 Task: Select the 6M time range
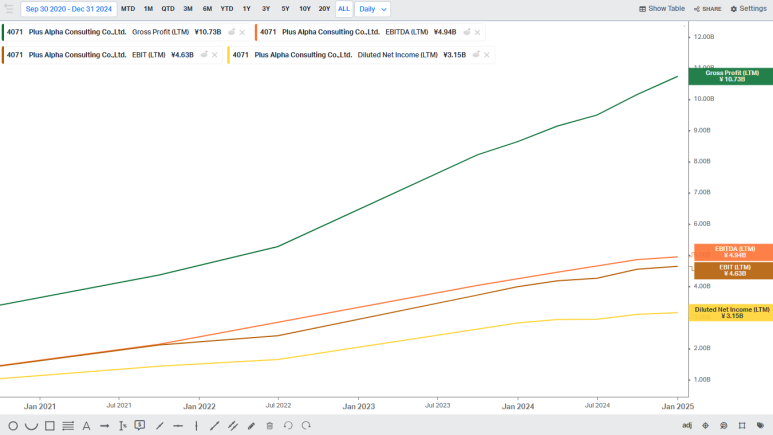208,9
